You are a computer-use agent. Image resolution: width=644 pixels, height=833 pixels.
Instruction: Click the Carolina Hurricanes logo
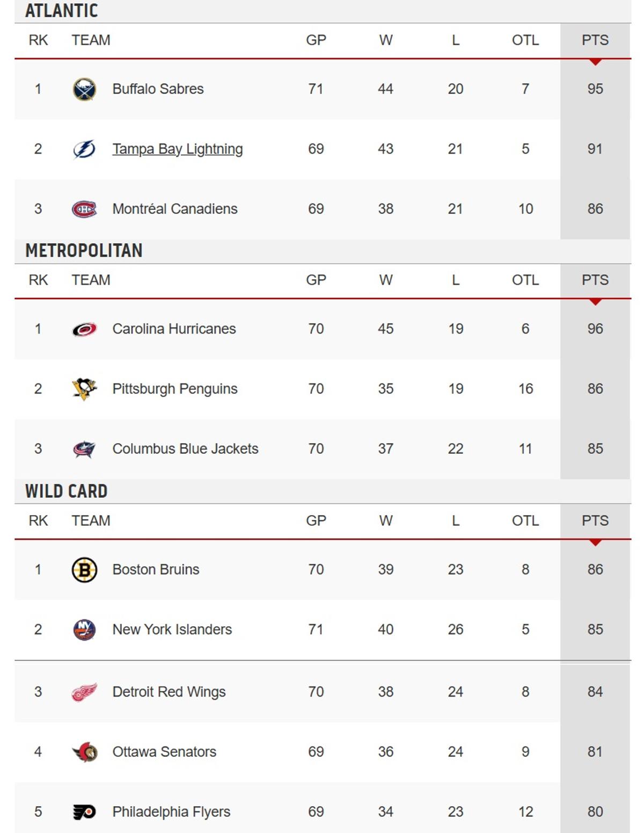(84, 329)
